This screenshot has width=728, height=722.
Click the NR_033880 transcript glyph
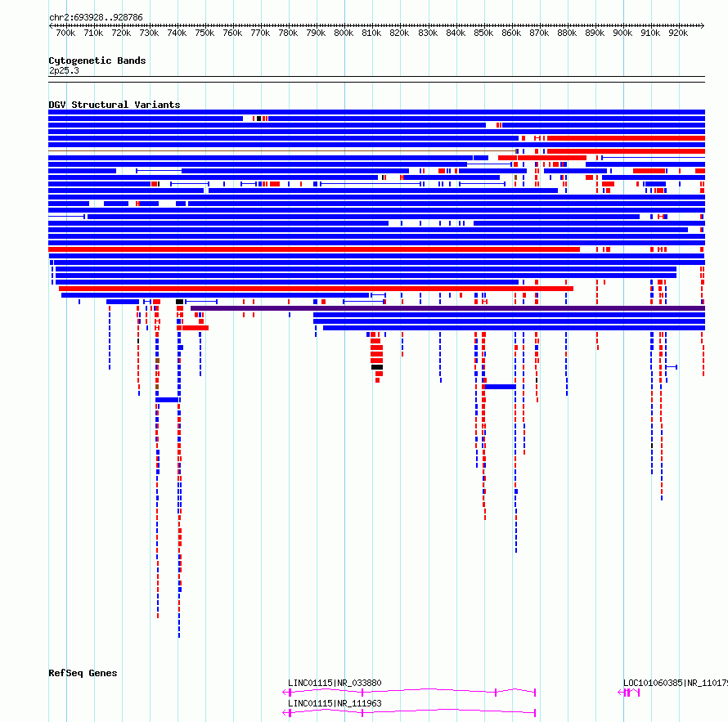pyautogui.click(x=409, y=693)
